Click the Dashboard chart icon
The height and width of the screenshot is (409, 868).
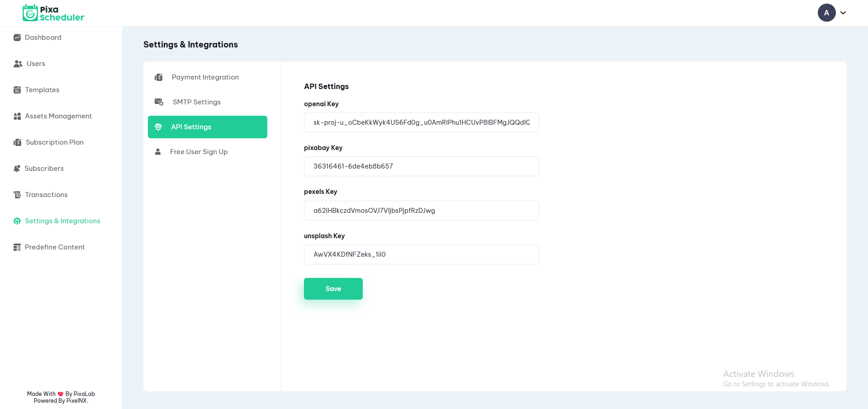[17, 38]
